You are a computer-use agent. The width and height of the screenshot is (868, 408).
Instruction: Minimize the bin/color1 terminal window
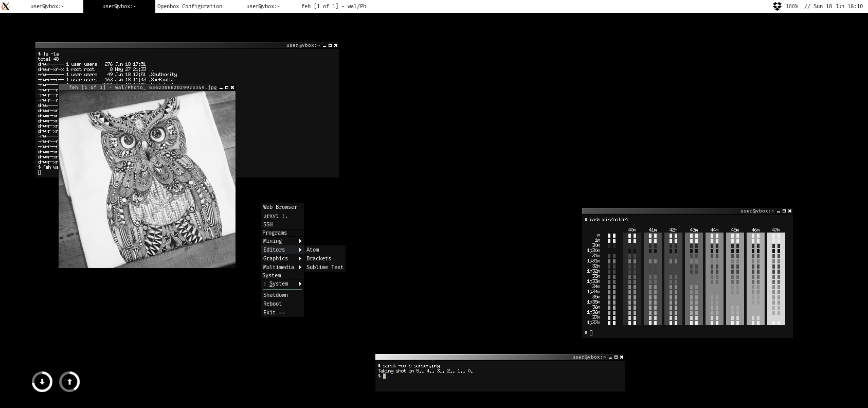click(x=779, y=211)
